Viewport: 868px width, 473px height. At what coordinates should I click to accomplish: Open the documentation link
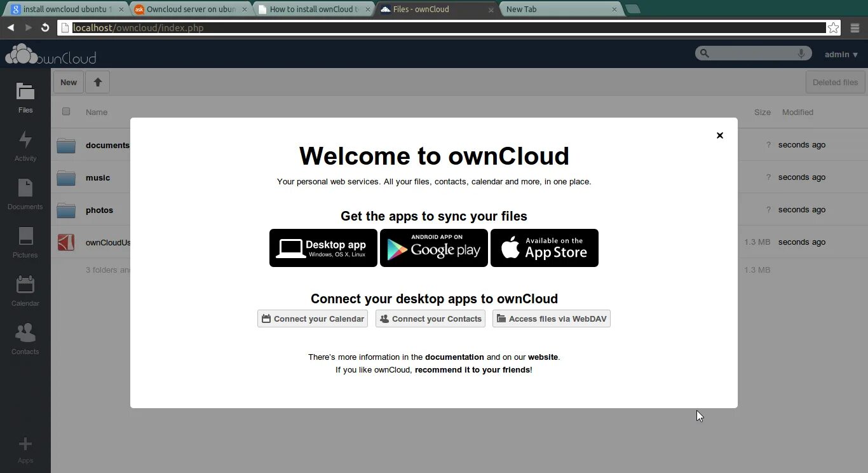454,357
